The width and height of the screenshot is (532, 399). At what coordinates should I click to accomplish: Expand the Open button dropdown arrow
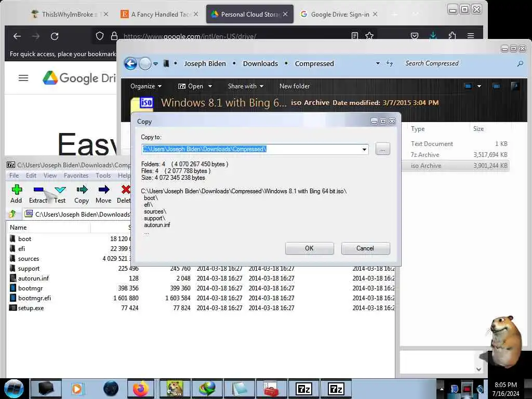click(210, 86)
